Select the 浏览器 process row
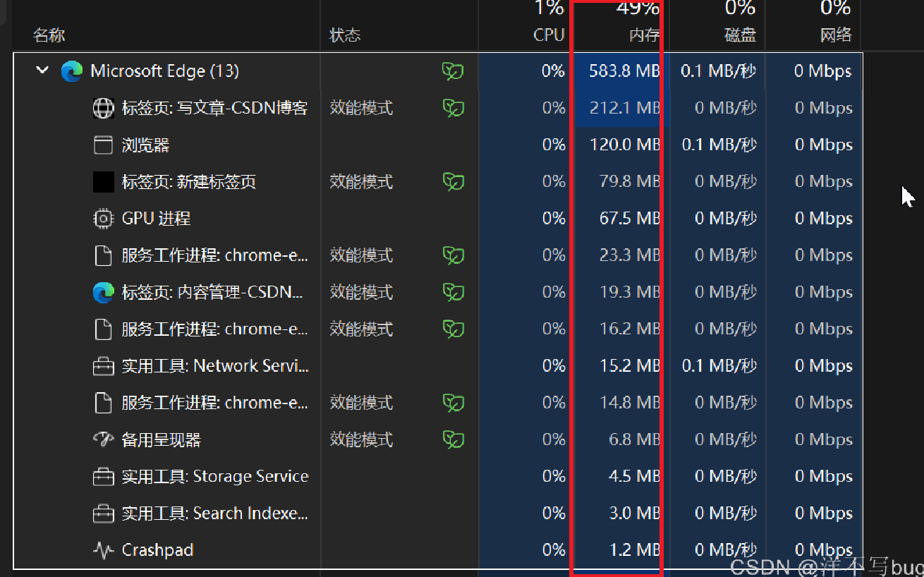 coord(145,145)
